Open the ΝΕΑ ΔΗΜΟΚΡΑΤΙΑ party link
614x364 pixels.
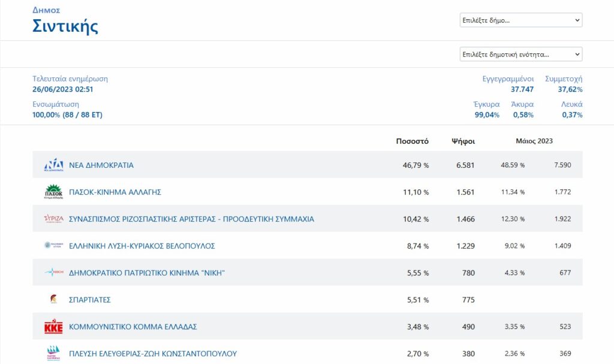click(x=101, y=165)
